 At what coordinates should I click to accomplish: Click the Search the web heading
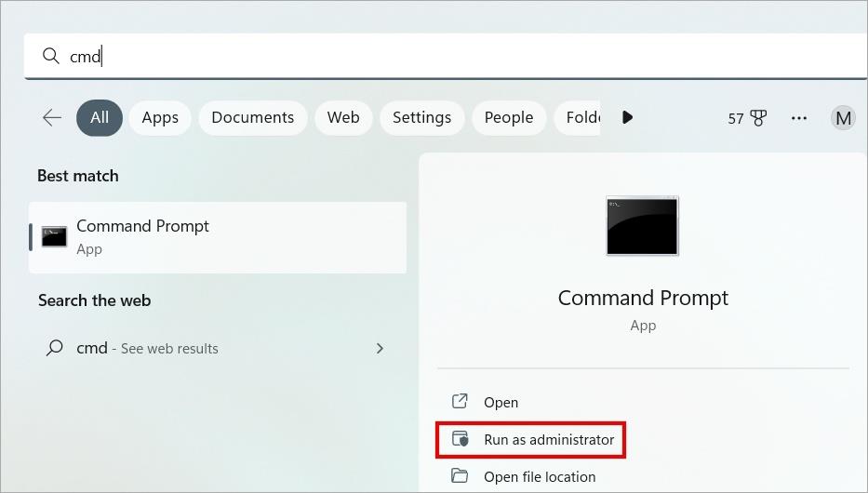(95, 300)
